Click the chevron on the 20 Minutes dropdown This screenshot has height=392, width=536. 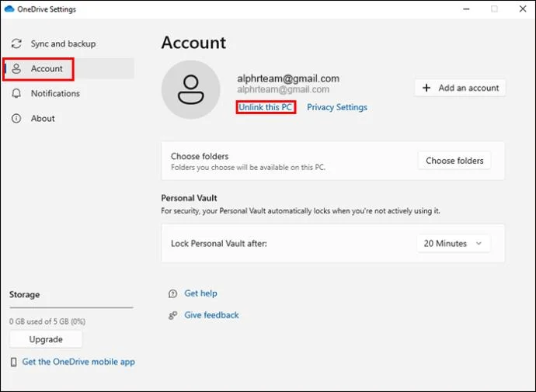479,244
